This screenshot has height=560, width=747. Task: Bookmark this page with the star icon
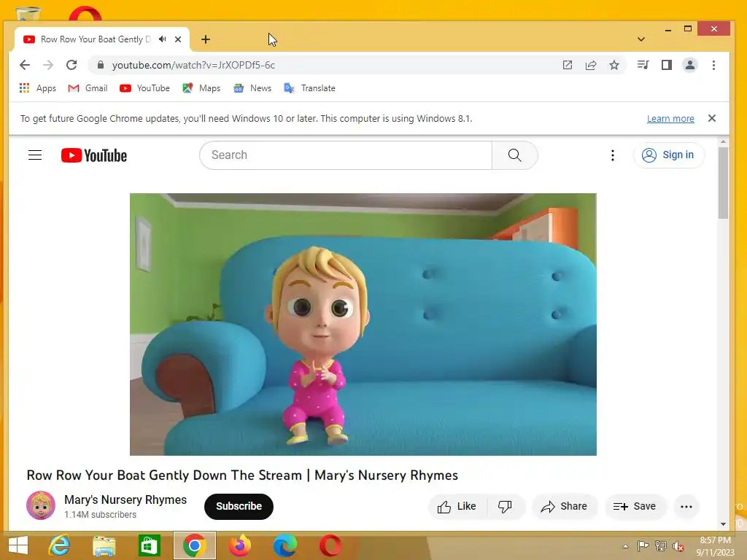coord(614,65)
